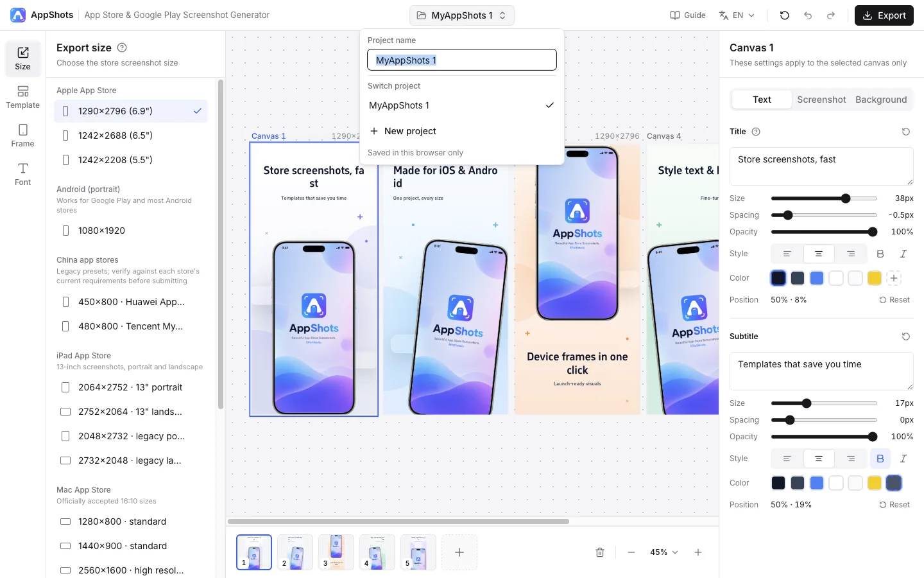
Task: Select 1280×800 standard Mac size
Action: pos(131,521)
